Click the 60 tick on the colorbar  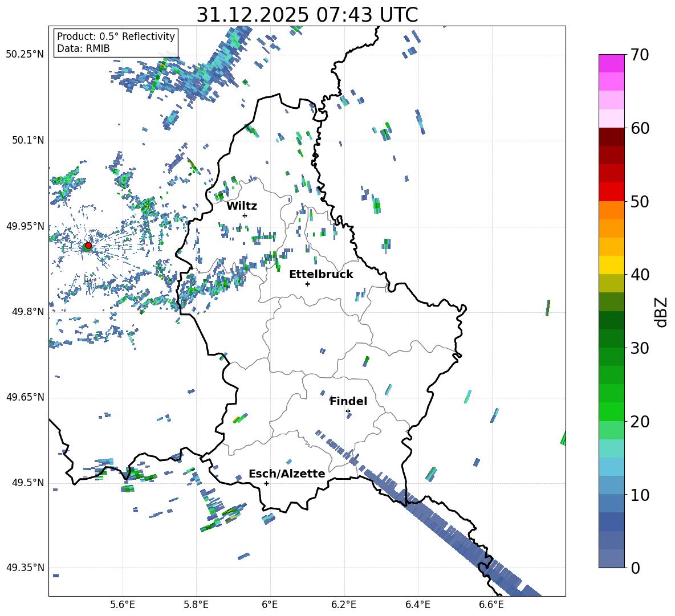pyautogui.click(x=640, y=128)
